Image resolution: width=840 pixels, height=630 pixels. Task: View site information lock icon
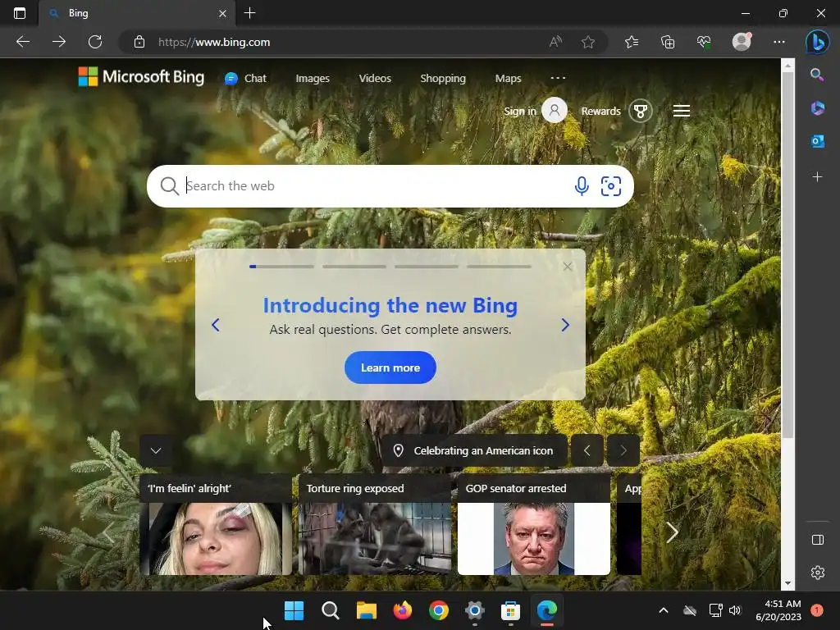coord(139,42)
